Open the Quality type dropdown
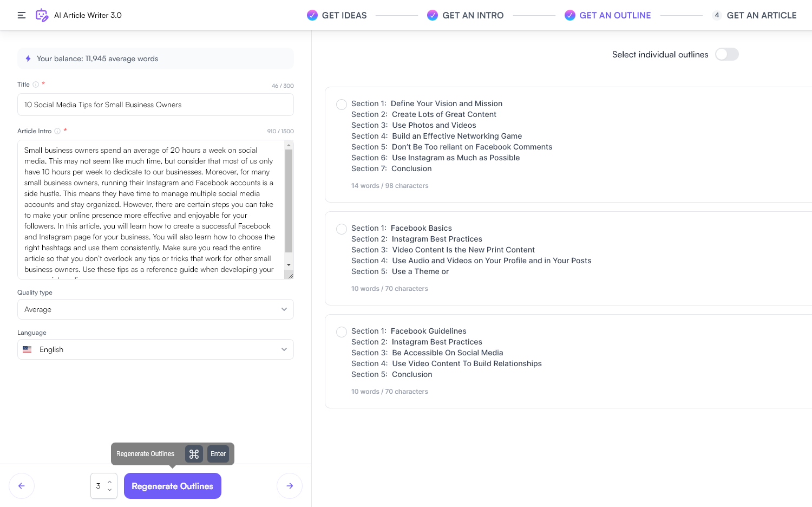Screen dimensions: 812x507 tap(155, 309)
